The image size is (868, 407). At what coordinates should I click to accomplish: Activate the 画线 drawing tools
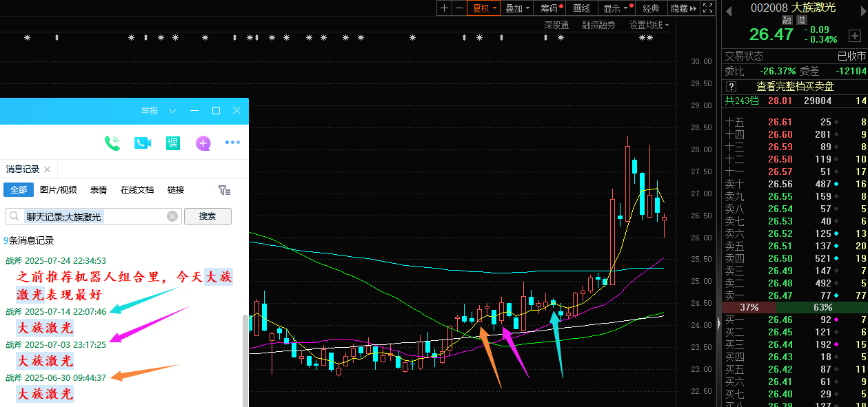pyautogui.click(x=582, y=8)
